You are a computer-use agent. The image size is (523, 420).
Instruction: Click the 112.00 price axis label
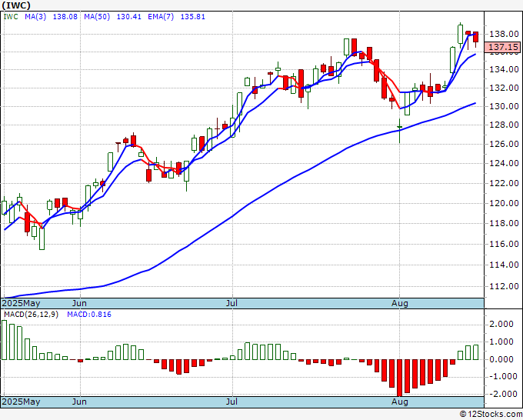[x=504, y=286]
